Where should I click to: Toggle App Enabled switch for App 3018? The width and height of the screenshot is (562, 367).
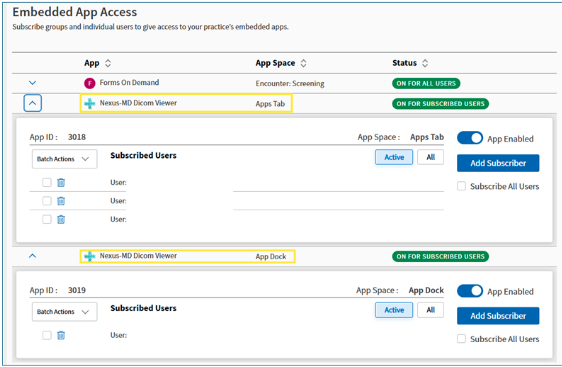(470, 138)
